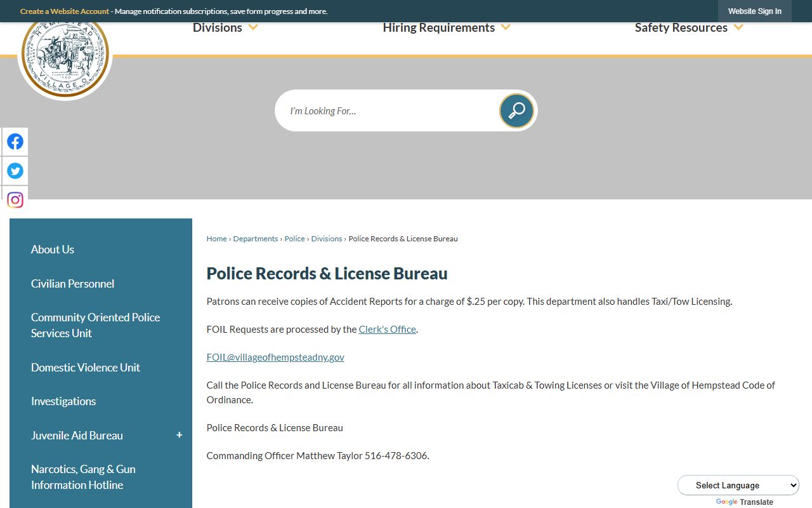Open the Facebook social icon

tap(15, 142)
